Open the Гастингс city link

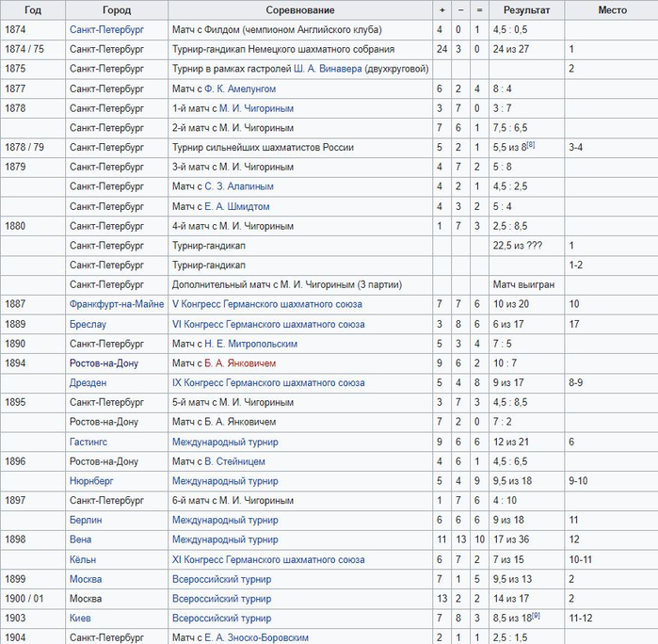point(88,443)
